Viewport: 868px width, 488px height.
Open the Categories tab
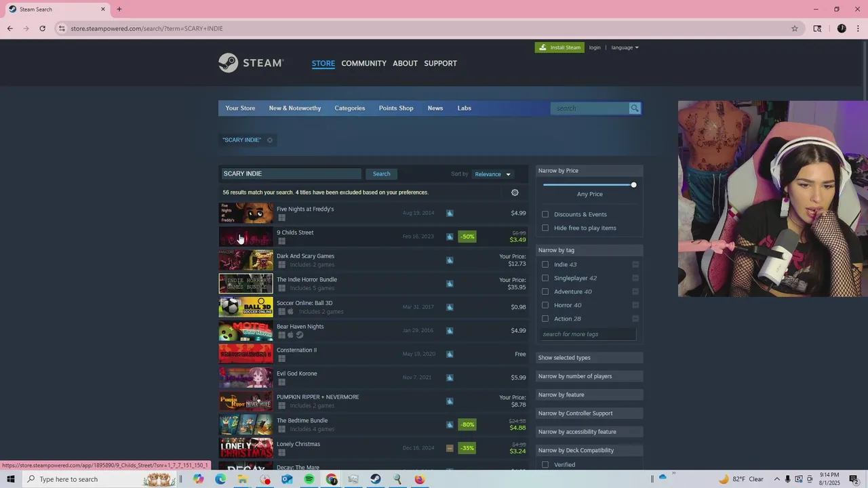[349, 108]
